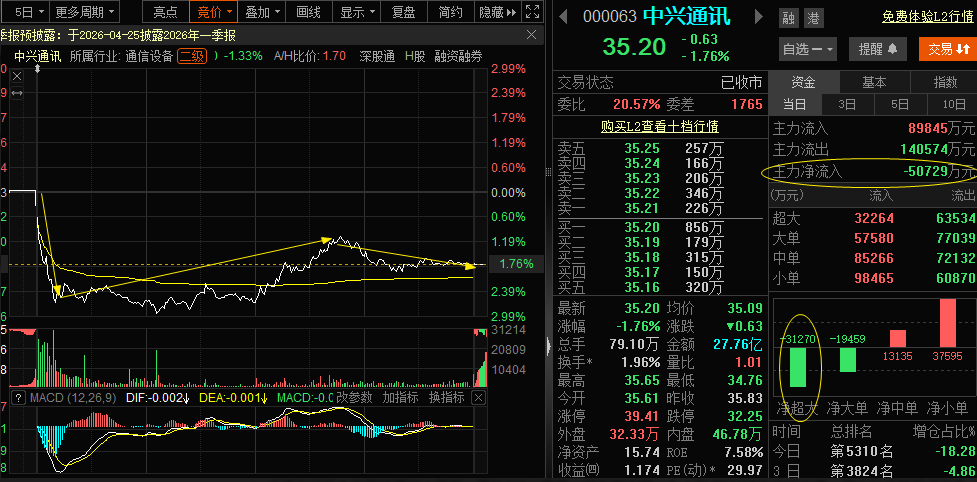Image resolution: width=977 pixels, height=482 pixels.
Task: Click 换指标 to change indicator
Action: click(x=447, y=397)
